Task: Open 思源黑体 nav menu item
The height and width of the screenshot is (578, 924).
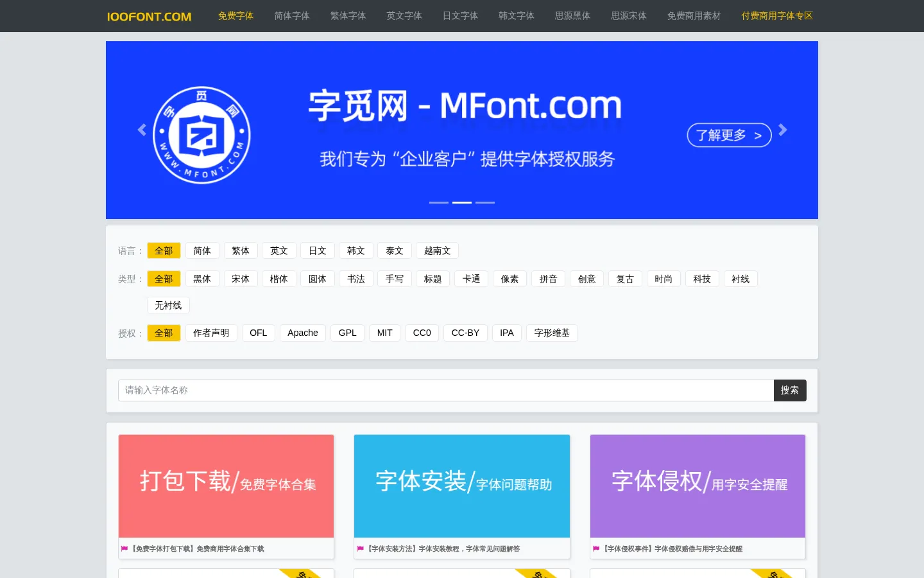Action: tap(572, 16)
